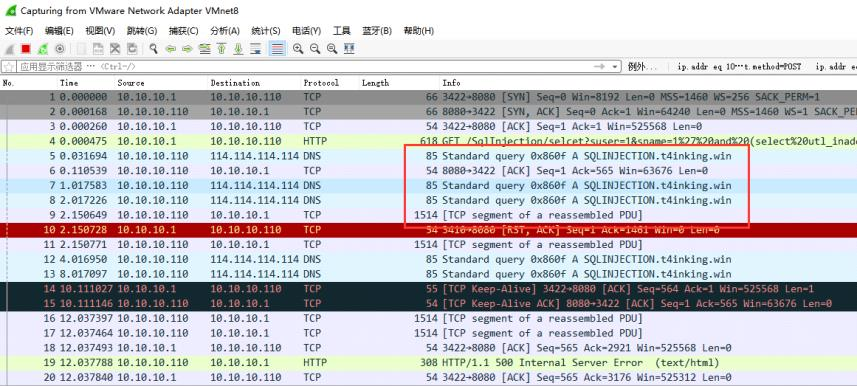Open find packet magnifier tool
The width and height of the screenshot is (857, 386).
coord(154,49)
